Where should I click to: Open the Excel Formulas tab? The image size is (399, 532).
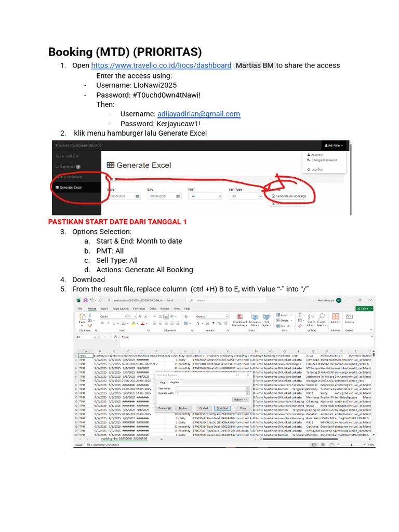click(139, 309)
